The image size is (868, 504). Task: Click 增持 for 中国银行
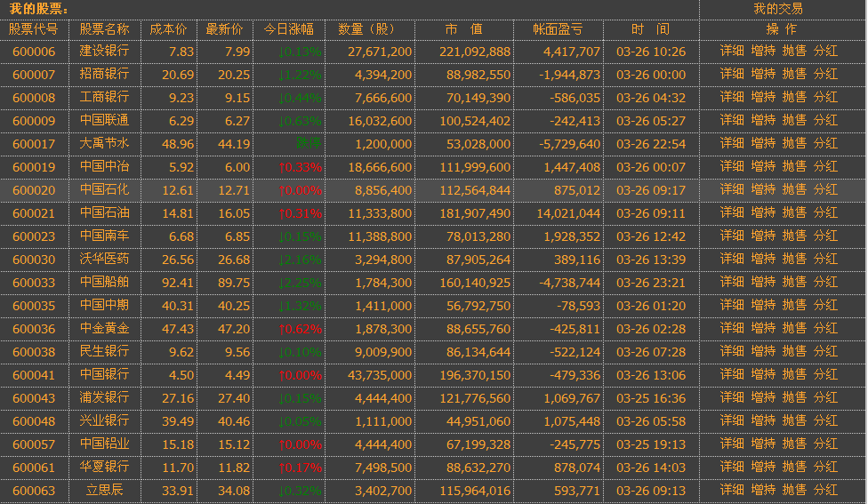click(763, 375)
